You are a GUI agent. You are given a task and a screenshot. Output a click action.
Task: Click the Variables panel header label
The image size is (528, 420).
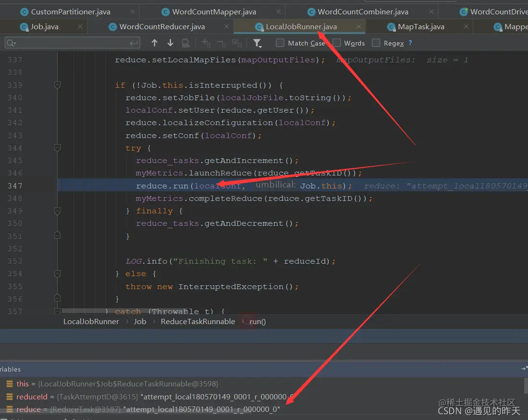coord(10,369)
